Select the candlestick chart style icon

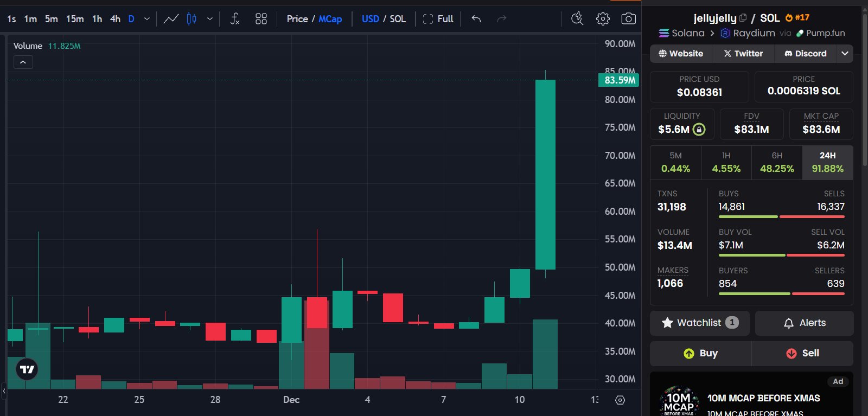(x=192, y=19)
